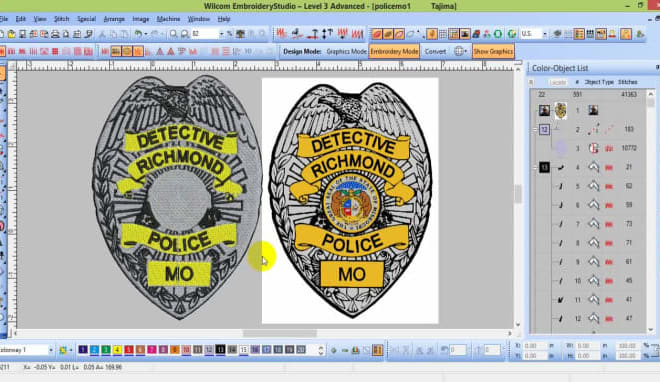Viewport: 660px width, 382px height.
Task: Click the padlock icon in toolbar
Action: click(625, 34)
